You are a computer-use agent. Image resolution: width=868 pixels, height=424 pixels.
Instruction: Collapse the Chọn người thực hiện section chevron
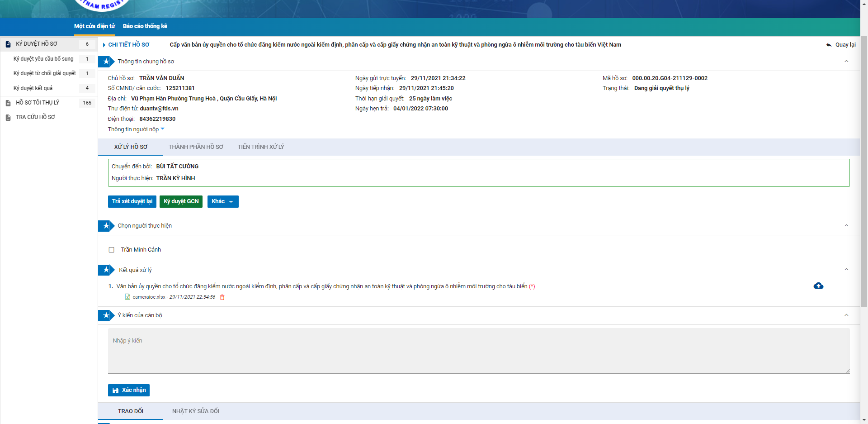pyautogui.click(x=846, y=225)
